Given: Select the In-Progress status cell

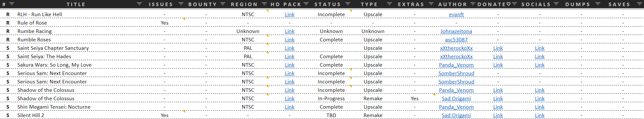Looking at the screenshot, I should [331, 99].
